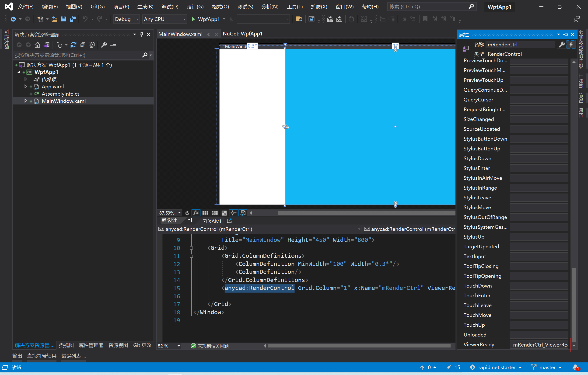Collapse all nodes in Solution Explorer
Viewport: 588px width, 375px height.
click(x=83, y=45)
